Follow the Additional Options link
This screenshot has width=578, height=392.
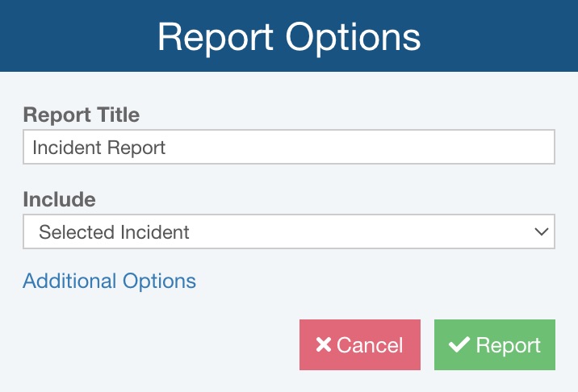(110, 281)
